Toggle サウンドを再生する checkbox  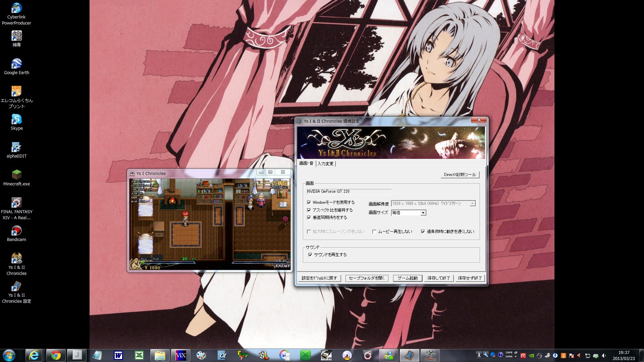tap(310, 255)
